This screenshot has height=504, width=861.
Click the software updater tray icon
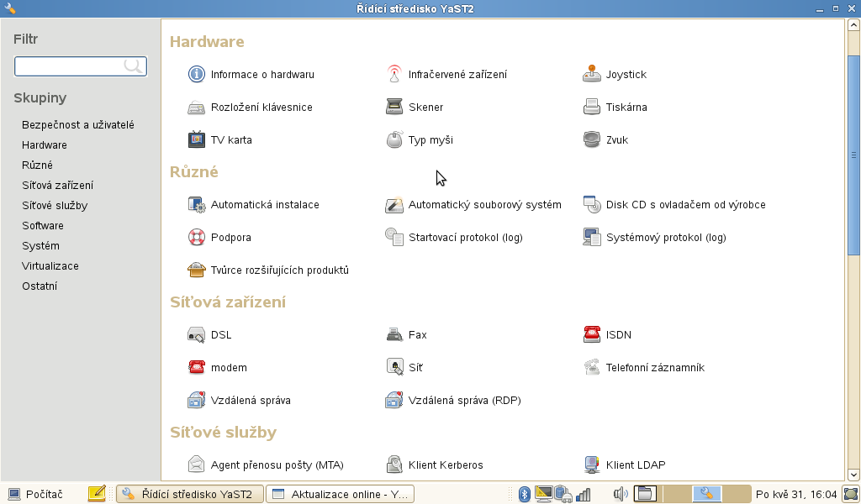[563, 495]
